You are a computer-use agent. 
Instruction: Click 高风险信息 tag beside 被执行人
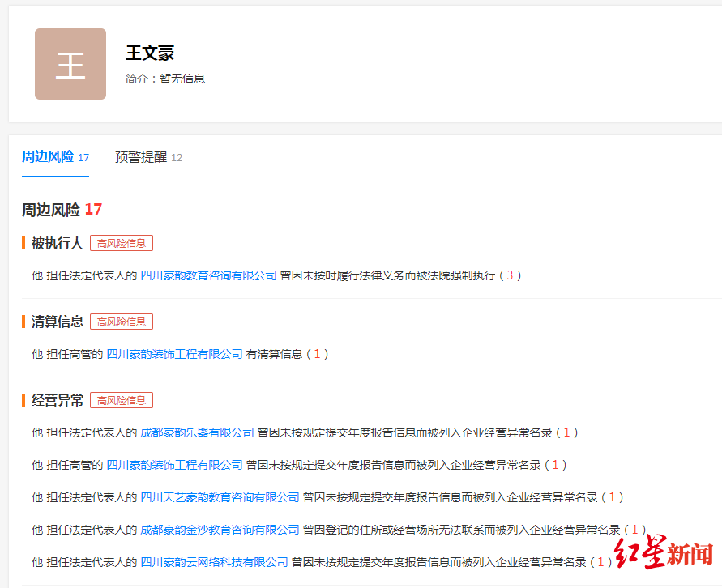coord(122,244)
